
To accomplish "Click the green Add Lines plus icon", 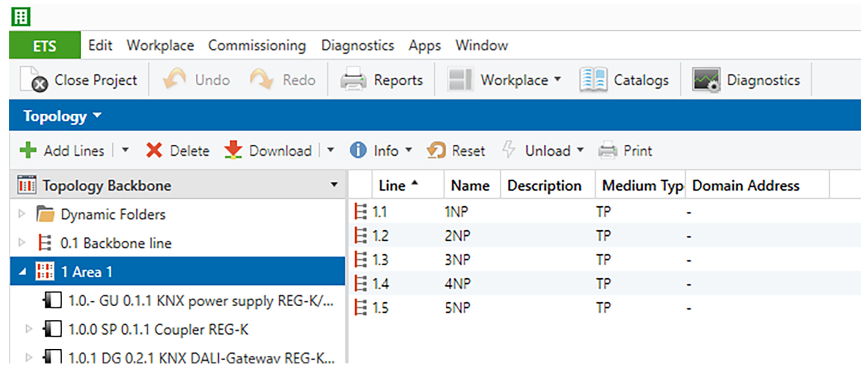I will [x=28, y=150].
